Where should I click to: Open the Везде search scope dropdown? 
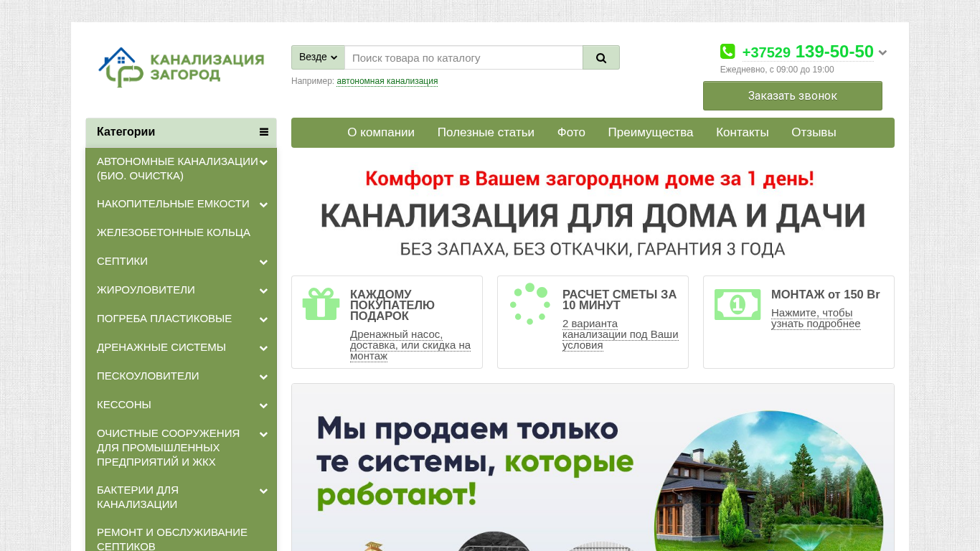(318, 57)
